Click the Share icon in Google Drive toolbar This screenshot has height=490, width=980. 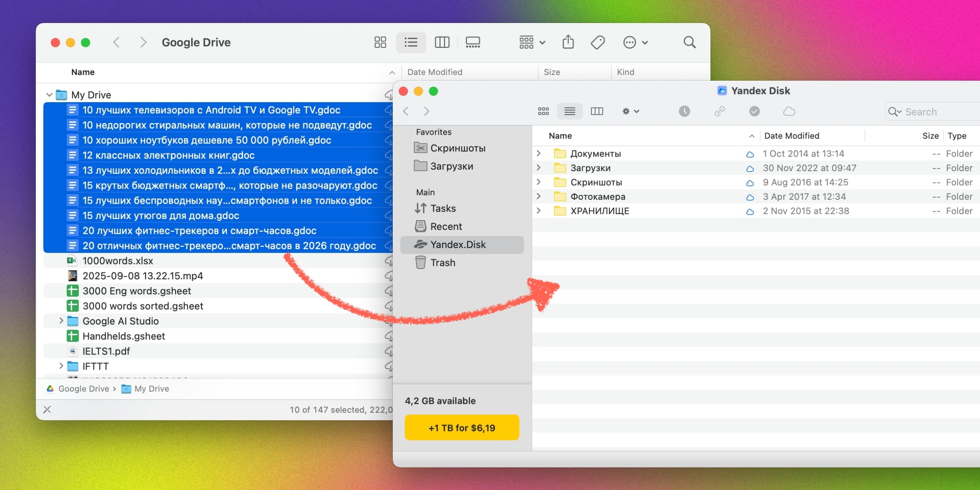(568, 42)
